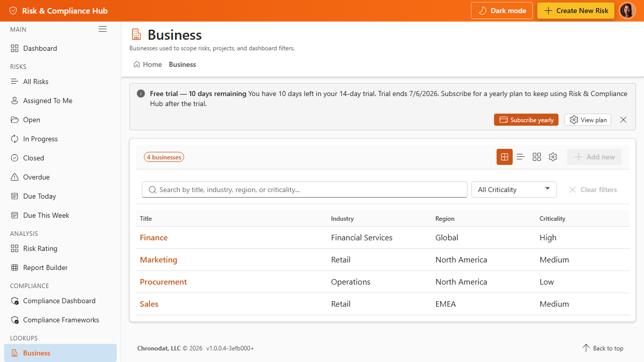This screenshot has height=362, width=644.
Task: Click the Closed checkmark circle icon
Action: click(15, 158)
